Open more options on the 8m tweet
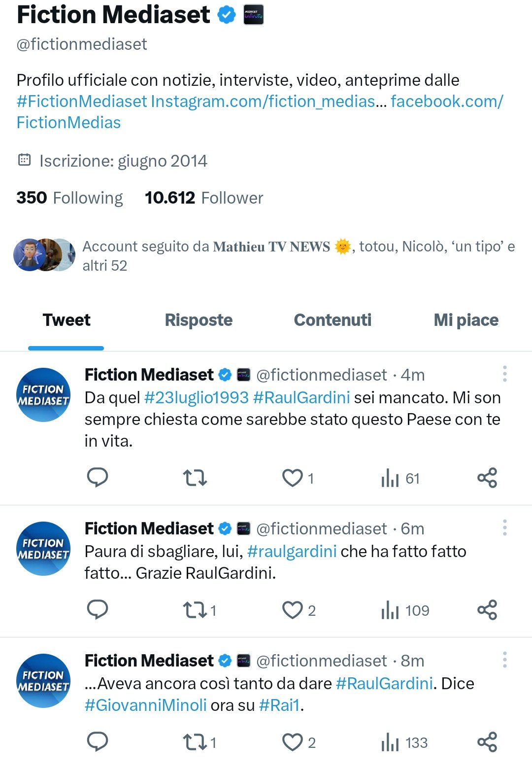 505,660
